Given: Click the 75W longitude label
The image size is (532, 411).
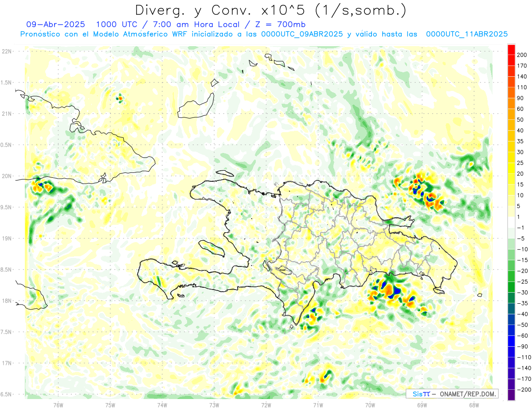Looking at the screenshot, I should point(110,405).
